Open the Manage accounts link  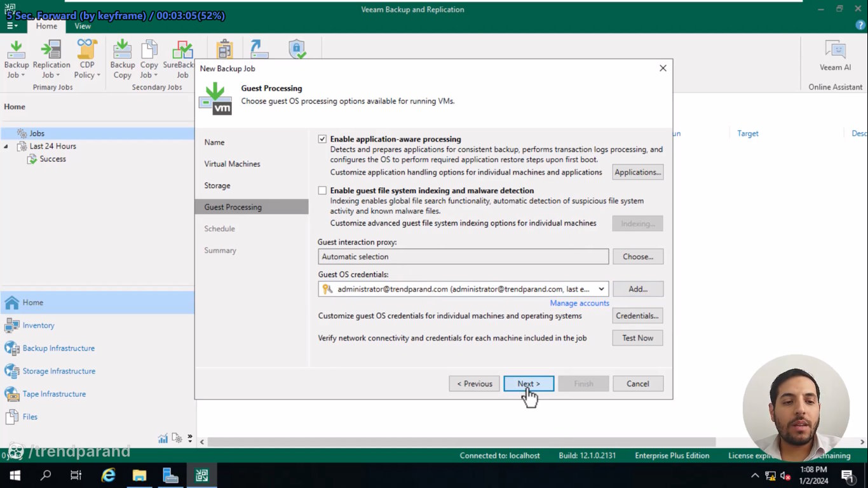pyautogui.click(x=580, y=303)
